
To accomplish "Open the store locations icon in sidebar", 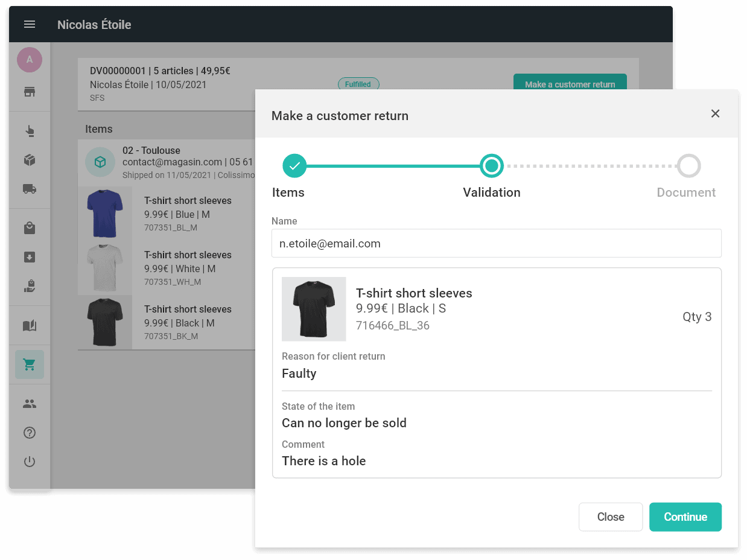I will click(x=30, y=92).
